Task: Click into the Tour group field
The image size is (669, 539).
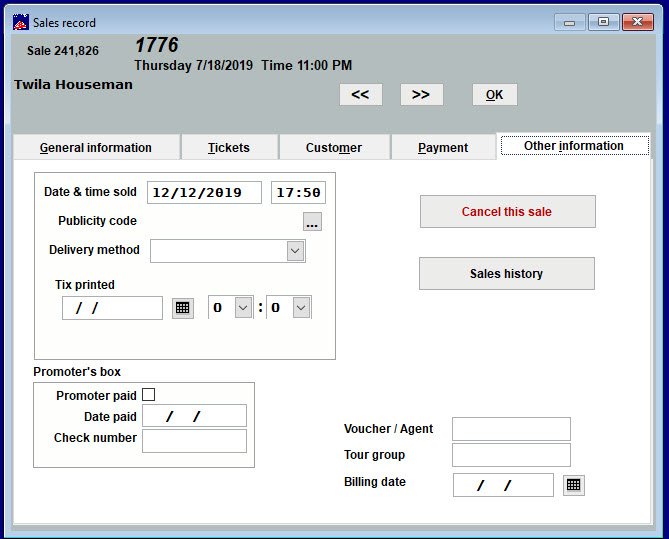Action: (511, 455)
